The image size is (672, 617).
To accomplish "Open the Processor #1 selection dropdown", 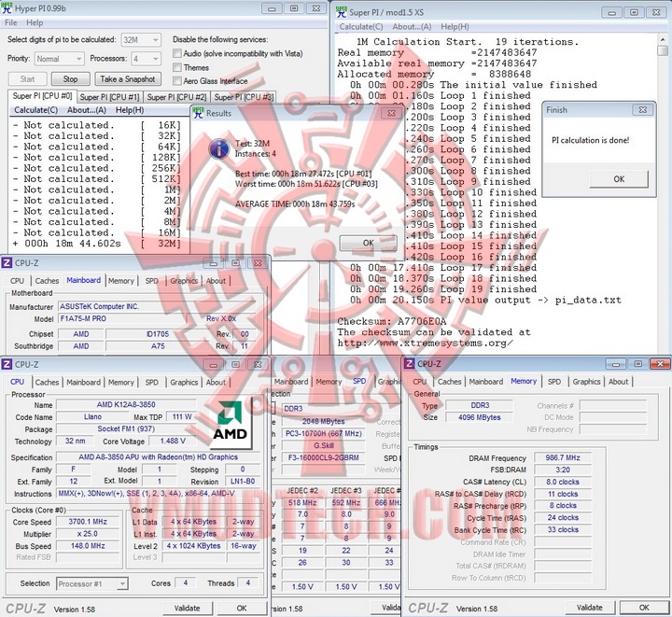I will click(92, 583).
